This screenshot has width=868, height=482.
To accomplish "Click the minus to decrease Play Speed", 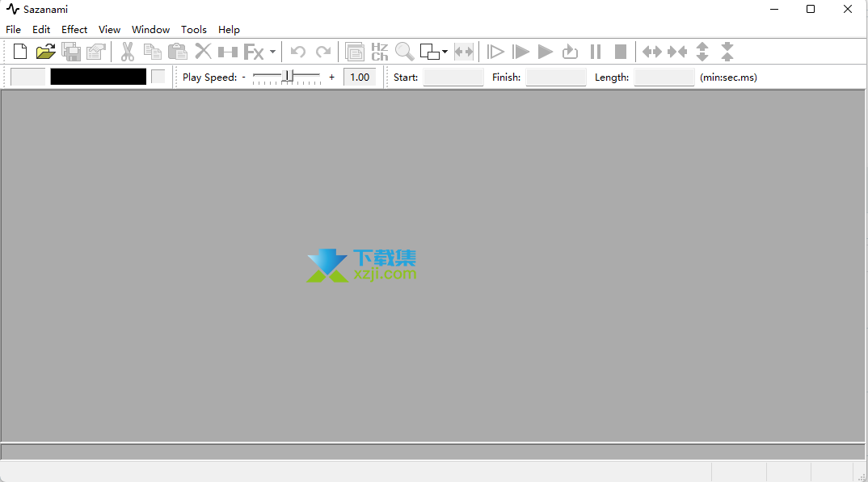I will coord(243,78).
